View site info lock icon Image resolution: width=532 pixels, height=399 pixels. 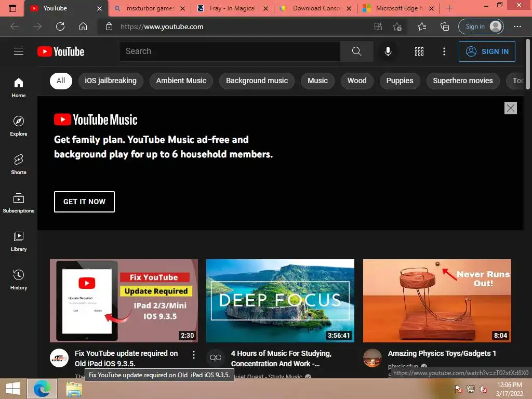tap(109, 26)
